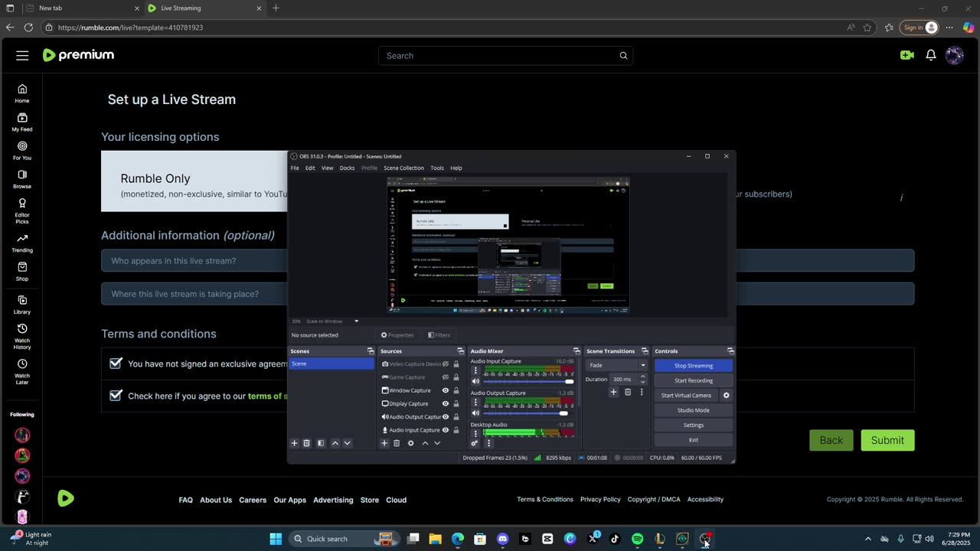Uncheck the agree to terms checkbox

pos(116,396)
